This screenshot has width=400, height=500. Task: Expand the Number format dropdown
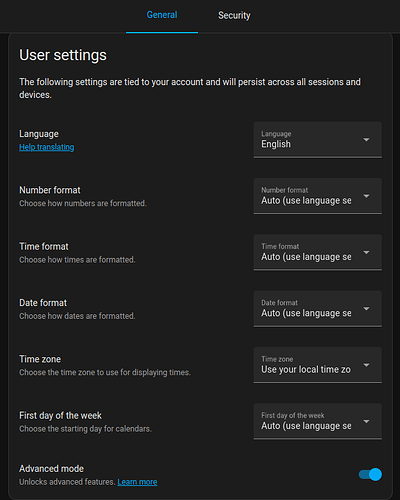coord(318,196)
